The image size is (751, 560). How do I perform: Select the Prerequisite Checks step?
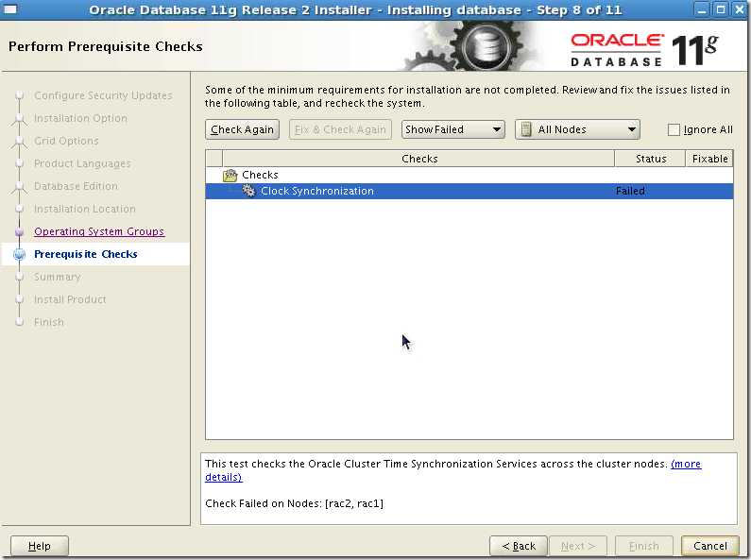point(86,254)
